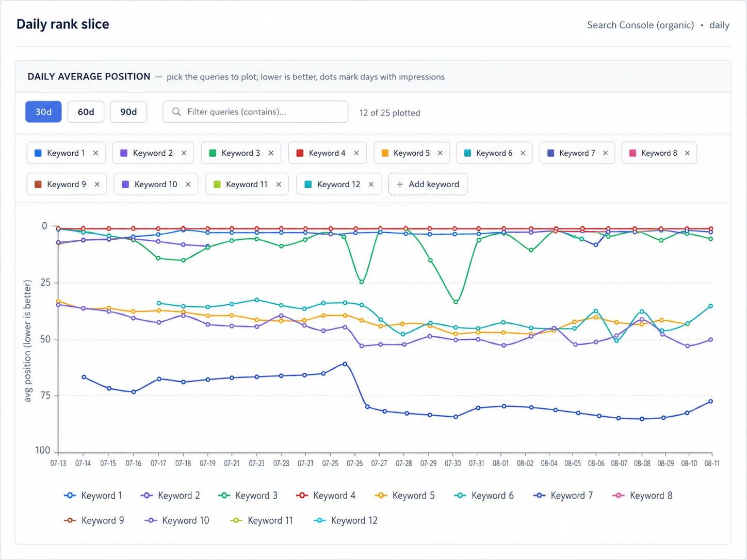The width and height of the screenshot is (747, 560).
Task: Toggle Keyword 11 series in chart legend
Action: click(262, 520)
